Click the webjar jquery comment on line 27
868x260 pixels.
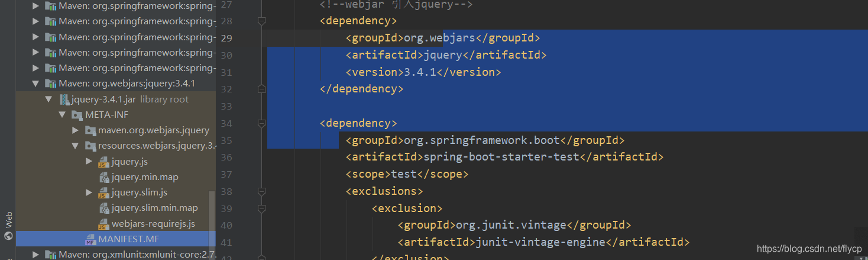[396, 5]
